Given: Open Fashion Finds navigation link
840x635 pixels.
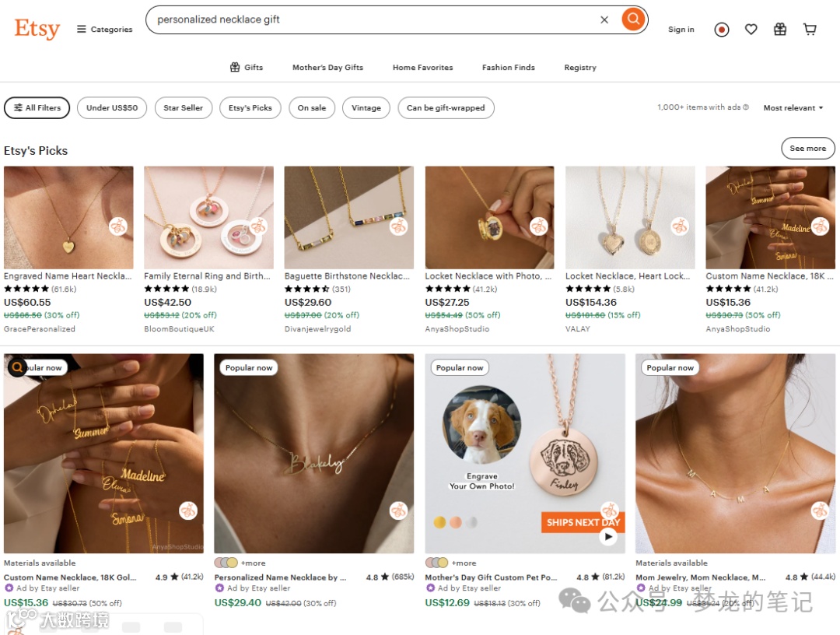Looking at the screenshot, I should 509,68.
